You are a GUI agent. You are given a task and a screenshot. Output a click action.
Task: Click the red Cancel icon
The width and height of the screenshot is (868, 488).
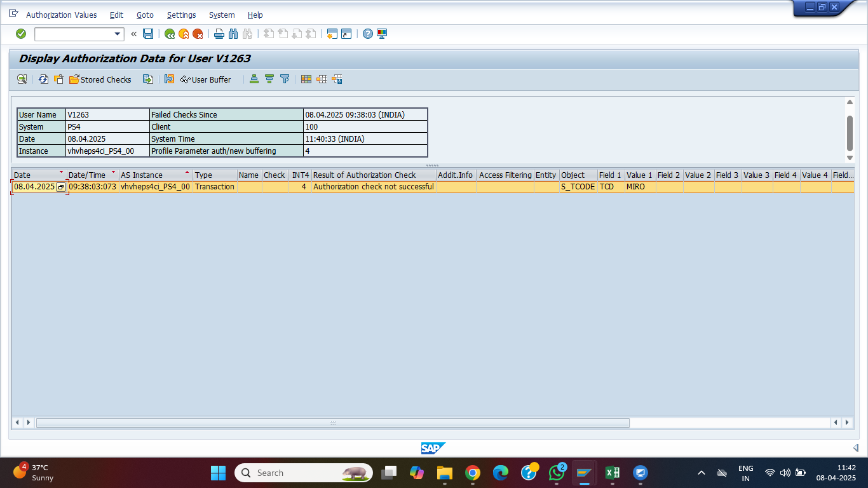198,34
